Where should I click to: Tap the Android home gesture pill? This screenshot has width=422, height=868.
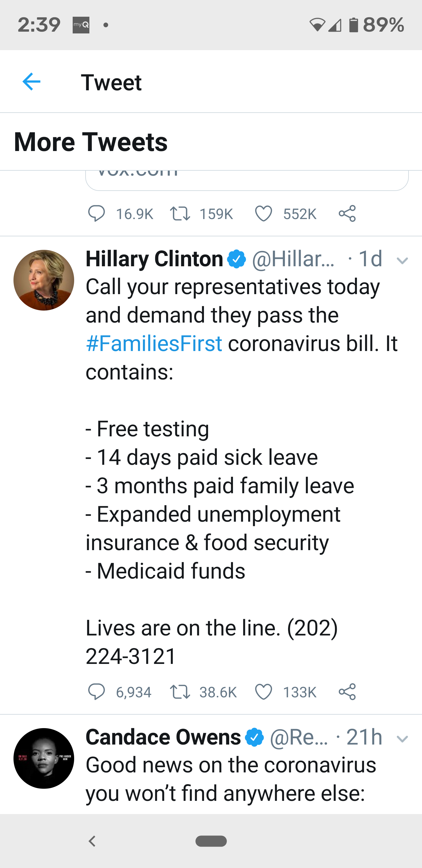211,841
